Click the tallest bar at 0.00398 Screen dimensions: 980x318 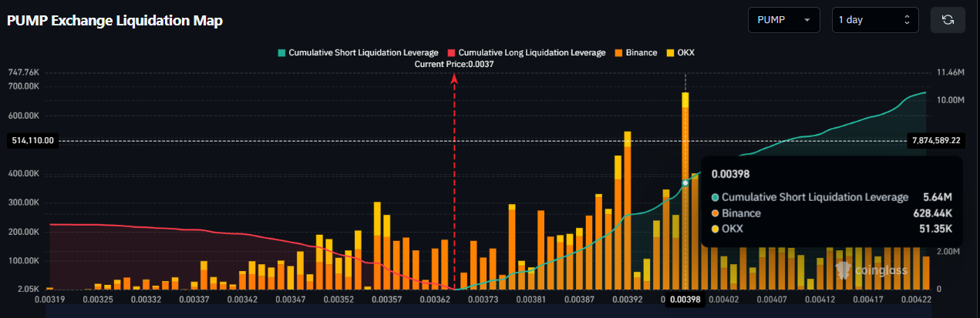coord(685,191)
